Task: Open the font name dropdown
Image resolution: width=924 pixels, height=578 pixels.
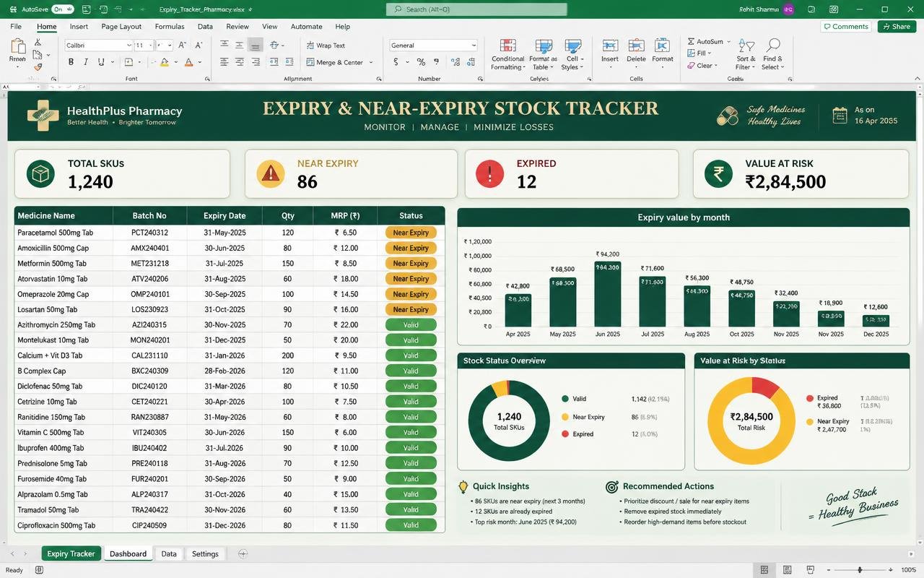Action: (x=129, y=46)
